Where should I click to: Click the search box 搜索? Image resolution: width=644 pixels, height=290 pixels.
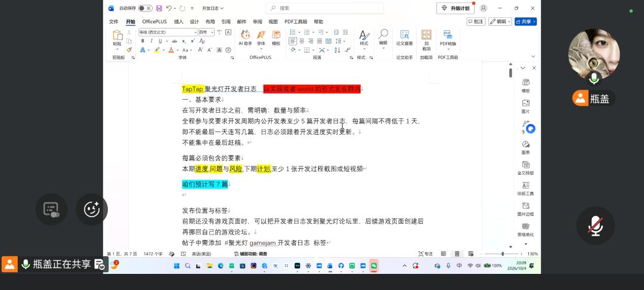click(x=324, y=8)
